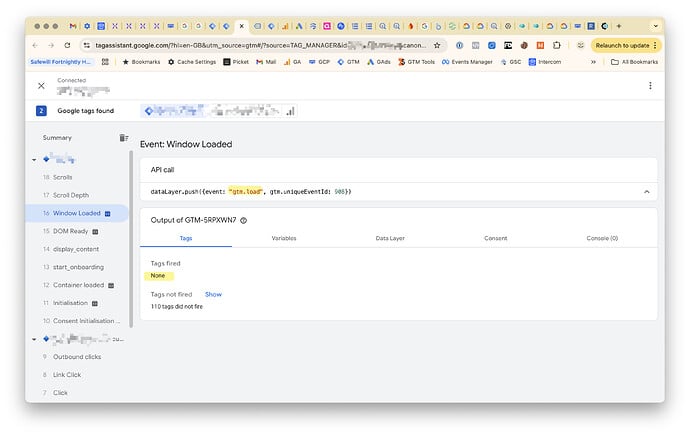This screenshot has height=436, width=690.
Task: Bookmark this page with the star icon
Action: [x=437, y=45]
